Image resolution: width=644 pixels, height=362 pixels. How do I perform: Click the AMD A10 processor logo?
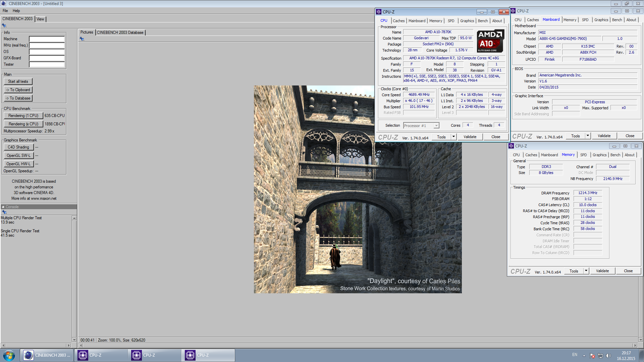click(490, 41)
